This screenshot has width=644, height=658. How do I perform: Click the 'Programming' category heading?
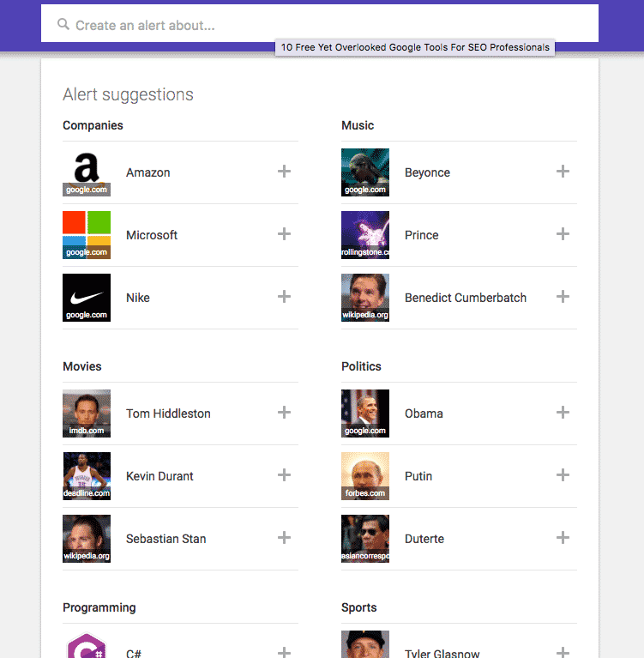[99, 607]
